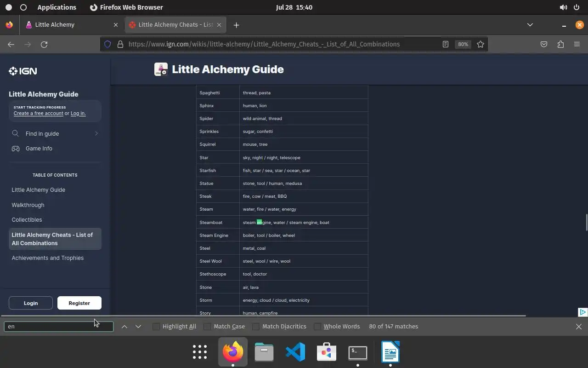Screen dimensions: 588x368
Task: Click the Stethoscope table cell
Action: [218, 274]
